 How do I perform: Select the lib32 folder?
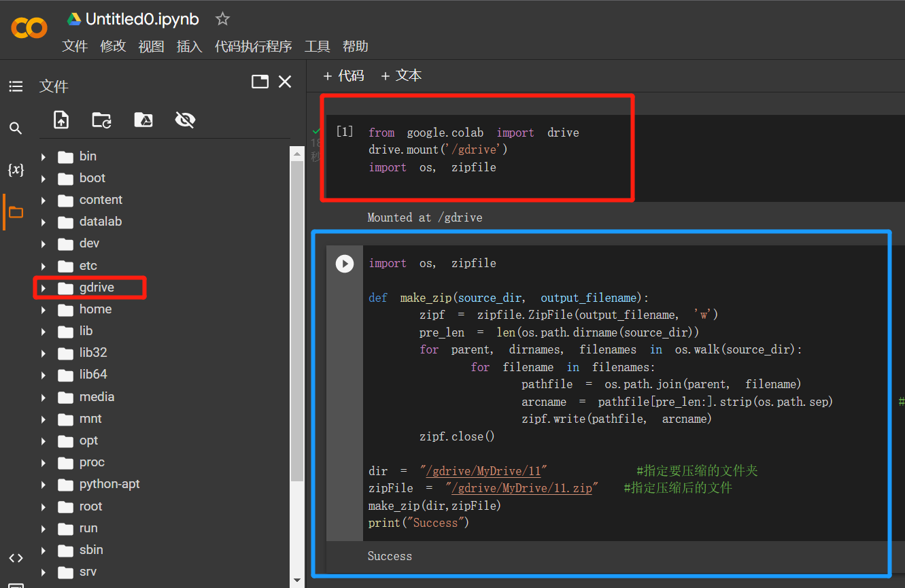tap(93, 353)
